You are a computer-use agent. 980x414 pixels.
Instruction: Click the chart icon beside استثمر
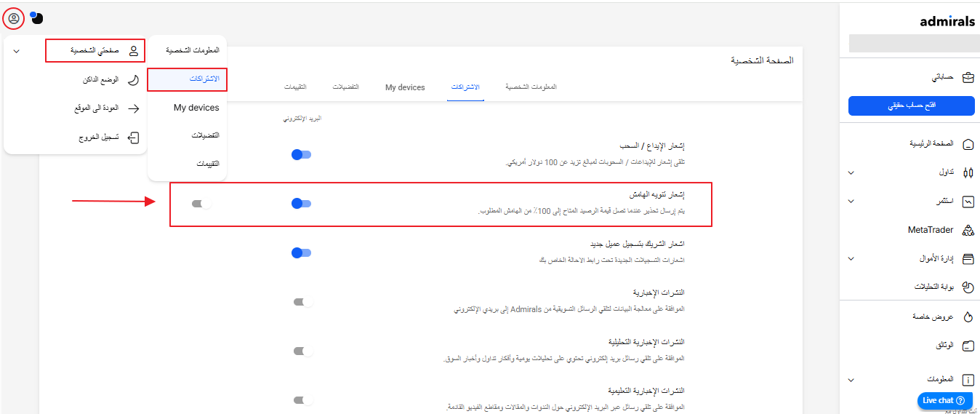[968, 202]
